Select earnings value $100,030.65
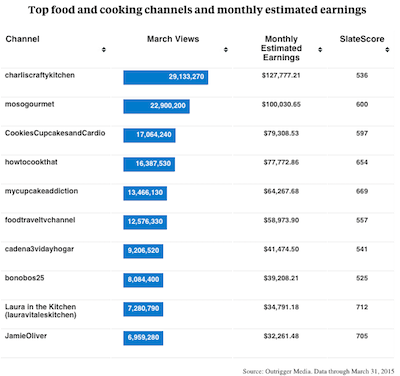Viewport: 400px width, 376px height. click(281, 105)
